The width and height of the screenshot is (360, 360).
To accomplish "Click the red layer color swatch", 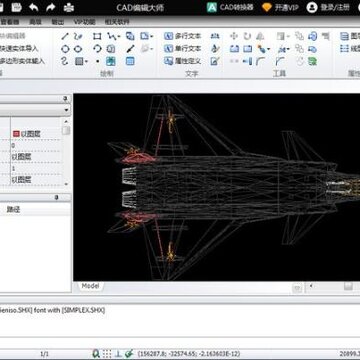I will coord(16,134).
